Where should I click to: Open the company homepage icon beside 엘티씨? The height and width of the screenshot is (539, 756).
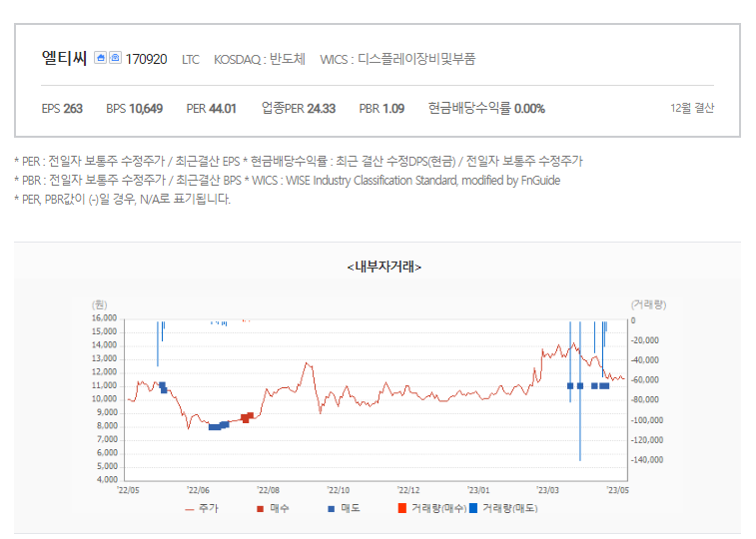click(100, 58)
